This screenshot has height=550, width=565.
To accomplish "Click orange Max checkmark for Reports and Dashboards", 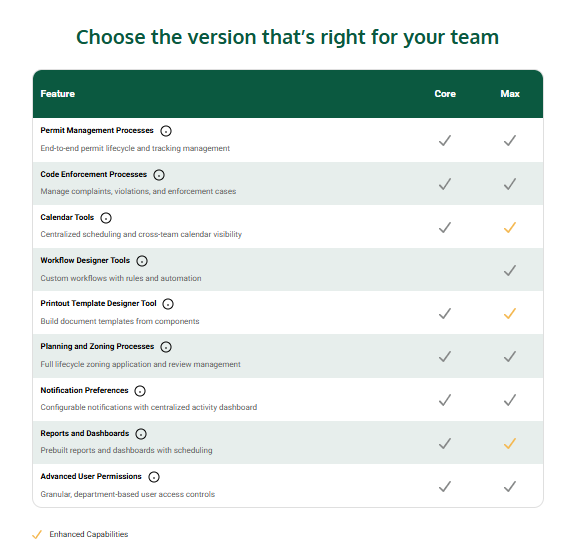I will click(510, 443).
